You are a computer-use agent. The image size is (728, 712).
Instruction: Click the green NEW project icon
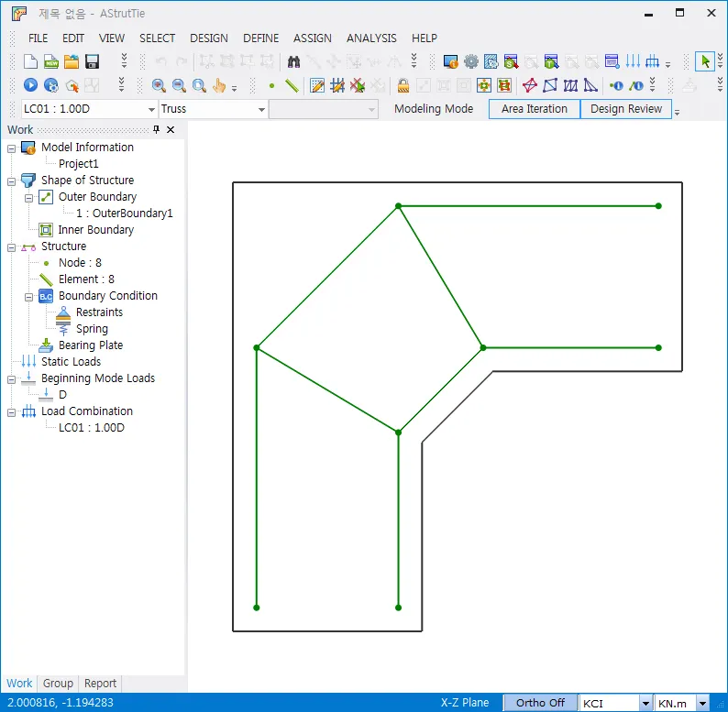(x=51, y=61)
